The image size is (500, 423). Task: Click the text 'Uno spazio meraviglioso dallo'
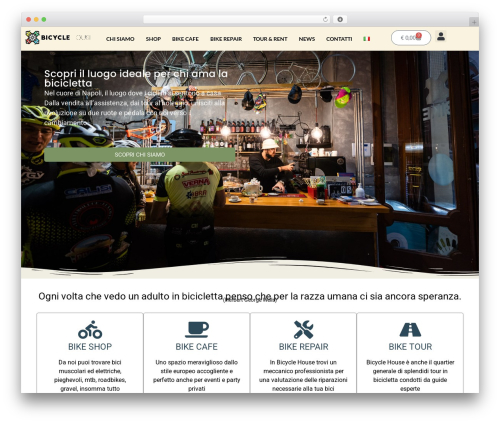pyautogui.click(x=197, y=362)
